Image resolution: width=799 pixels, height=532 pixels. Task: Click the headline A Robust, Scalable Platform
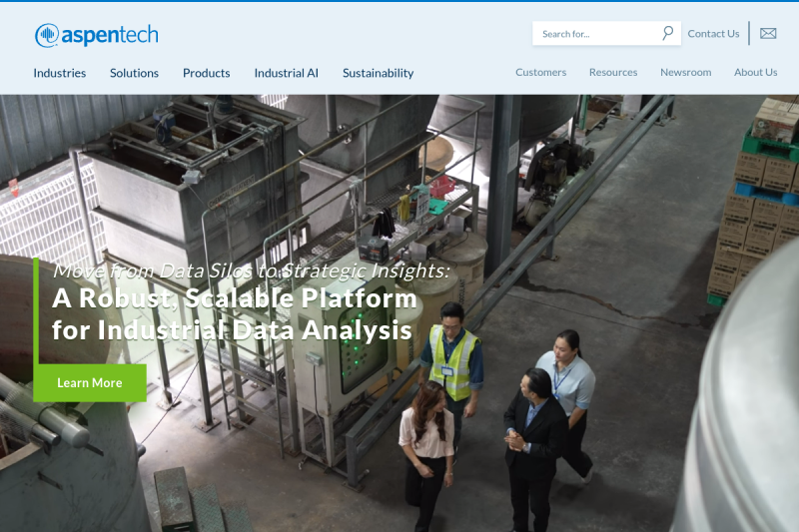[235, 298]
